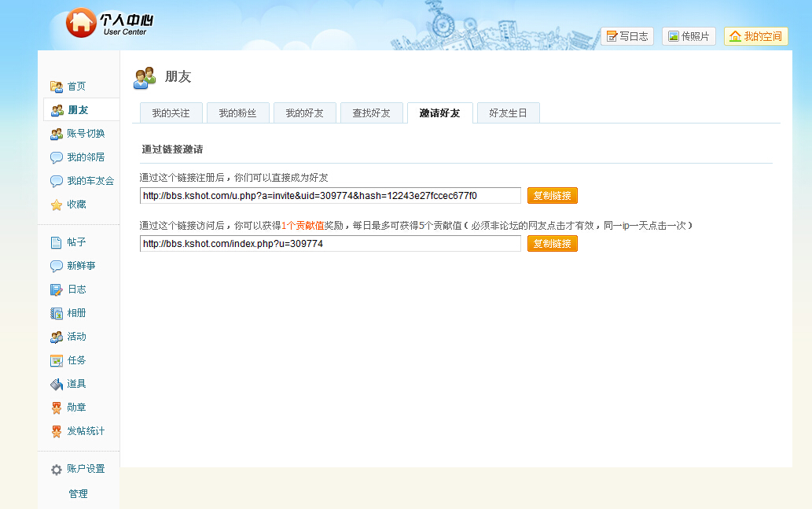The width and height of the screenshot is (812, 509).
Task: Select the 邀请好友 tab
Action: point(439,113)
